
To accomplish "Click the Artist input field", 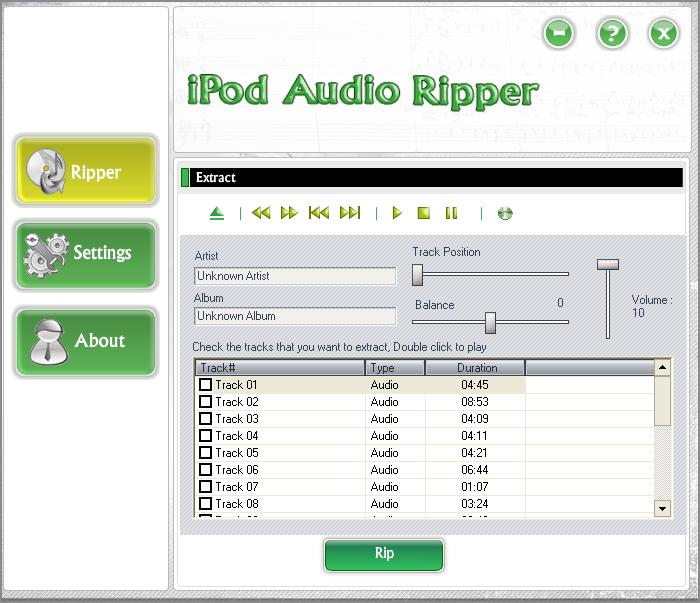I will pos(295,276).
